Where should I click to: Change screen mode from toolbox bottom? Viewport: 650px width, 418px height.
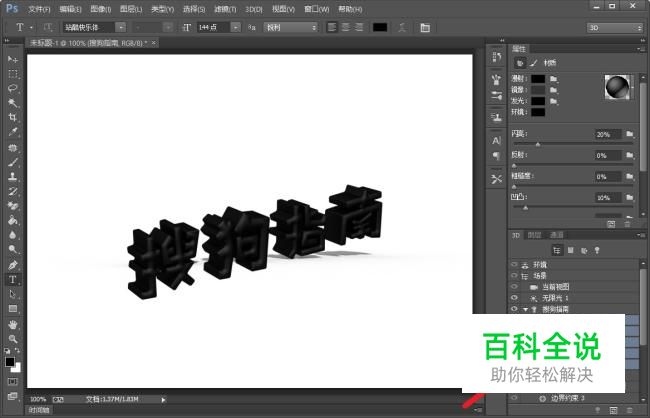click(13, 396)
